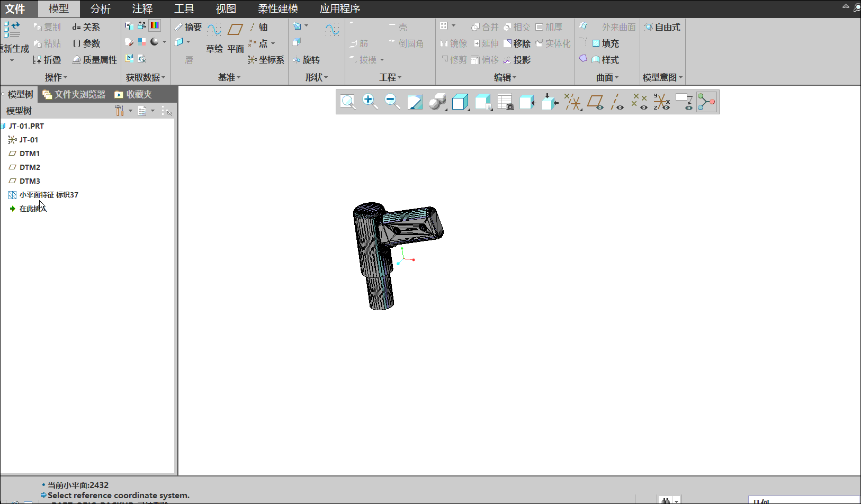Click the 摘要 measure summary tool
The height and width of the screenshot is (504, 861).
[188, 27]
